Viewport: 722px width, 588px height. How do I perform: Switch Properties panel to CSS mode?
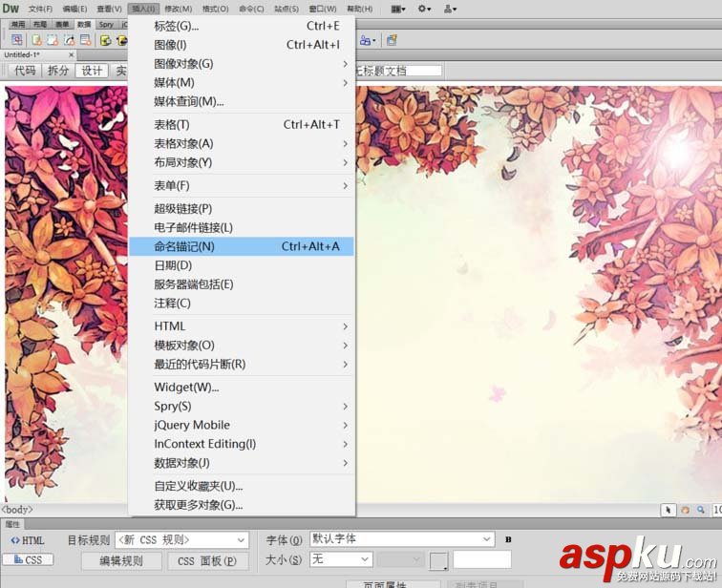pyautogui.click(x=28, y=559)
